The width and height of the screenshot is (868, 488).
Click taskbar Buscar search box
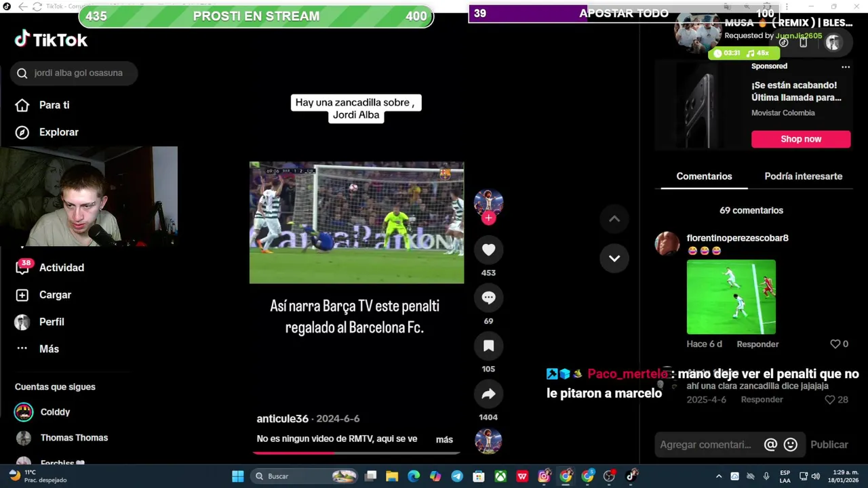pos(305,476)
